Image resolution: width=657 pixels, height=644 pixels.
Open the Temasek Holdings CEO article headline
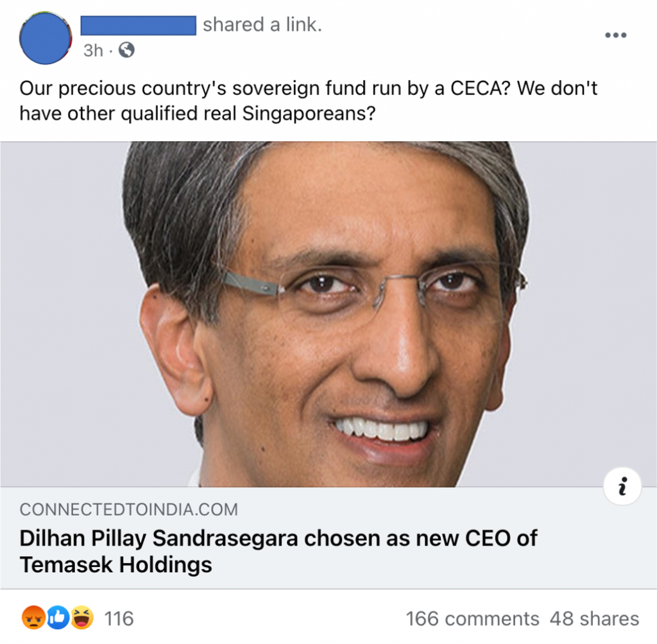click(278, 551)
